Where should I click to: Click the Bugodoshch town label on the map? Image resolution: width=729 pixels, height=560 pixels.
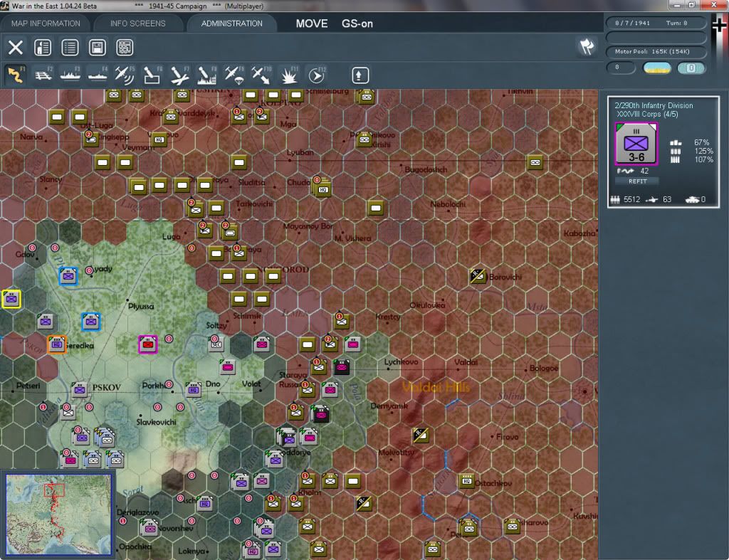426,169
